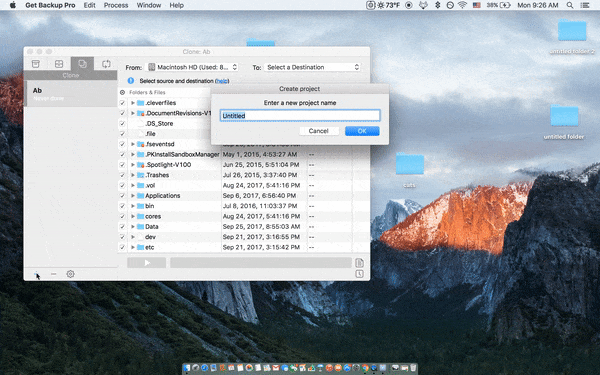Uncheck the .cleverfiles checkbox
This screenshot has height=375, width=600.
(x=122, y=103)
